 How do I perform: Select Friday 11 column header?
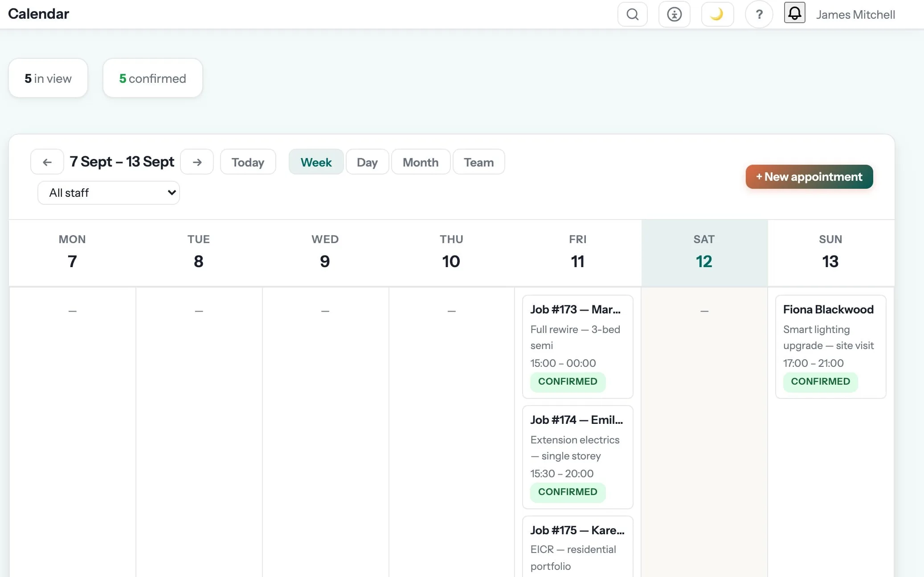pos(578,252)
